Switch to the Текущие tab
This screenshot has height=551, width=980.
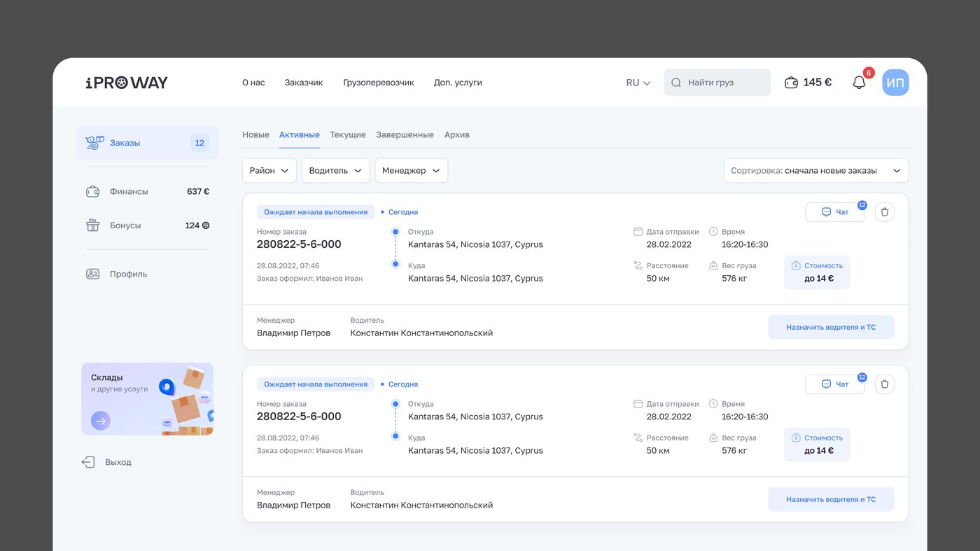pos(348,134)
